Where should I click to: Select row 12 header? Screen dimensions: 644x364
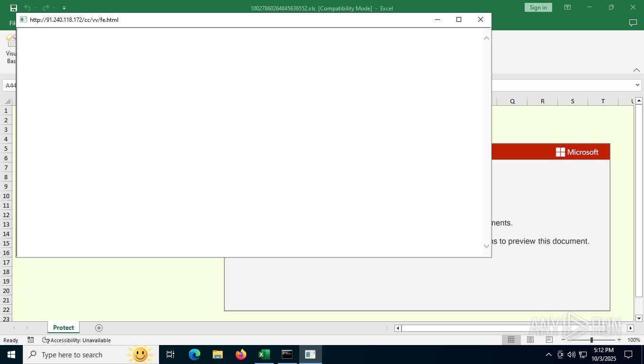point(6,215)
